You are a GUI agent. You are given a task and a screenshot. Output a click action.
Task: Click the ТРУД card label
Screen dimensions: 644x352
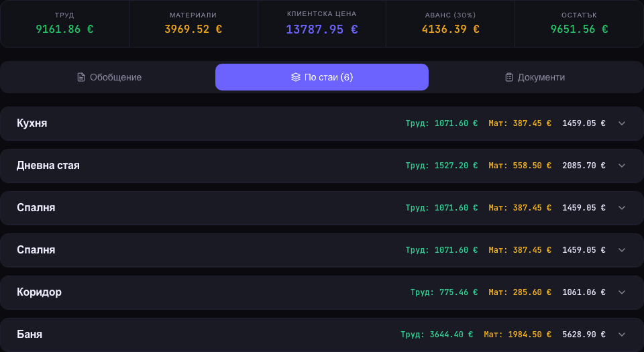(64, 15)
